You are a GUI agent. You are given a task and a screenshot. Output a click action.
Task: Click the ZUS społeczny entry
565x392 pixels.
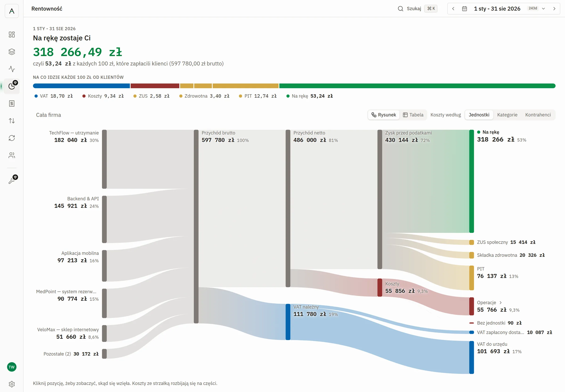[x=506, y=242]
